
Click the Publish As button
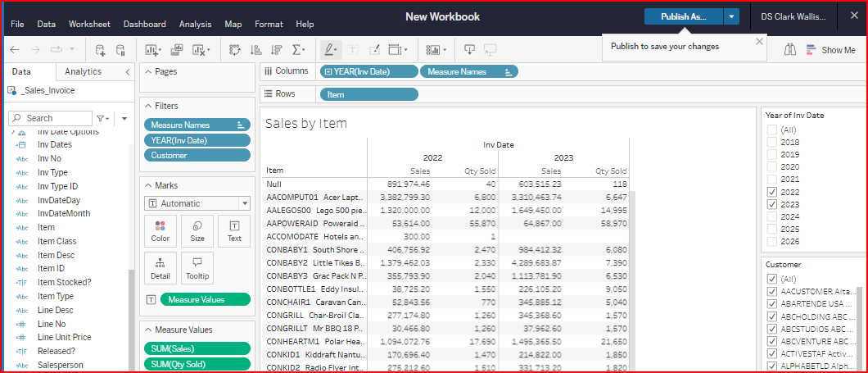684,16
